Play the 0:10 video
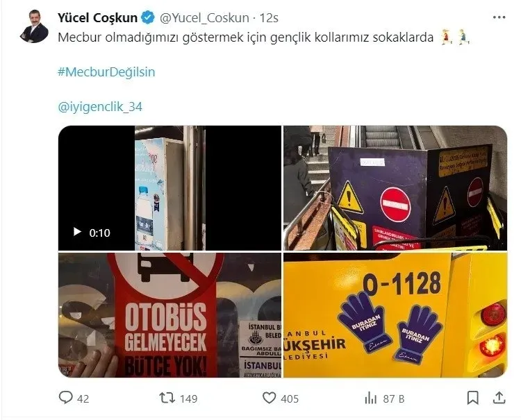 click(77, 232)
